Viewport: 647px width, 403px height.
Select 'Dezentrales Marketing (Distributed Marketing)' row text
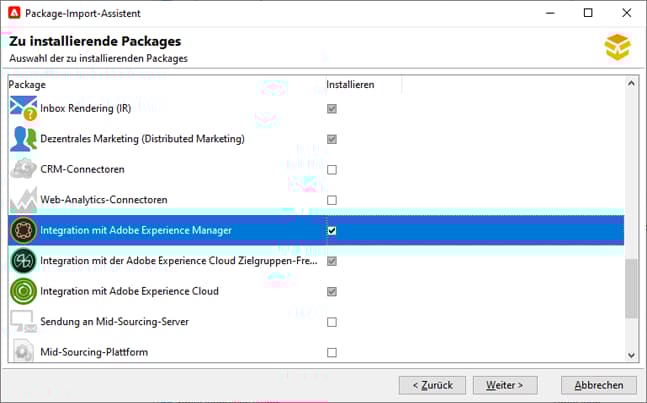[x=142, y=139]
